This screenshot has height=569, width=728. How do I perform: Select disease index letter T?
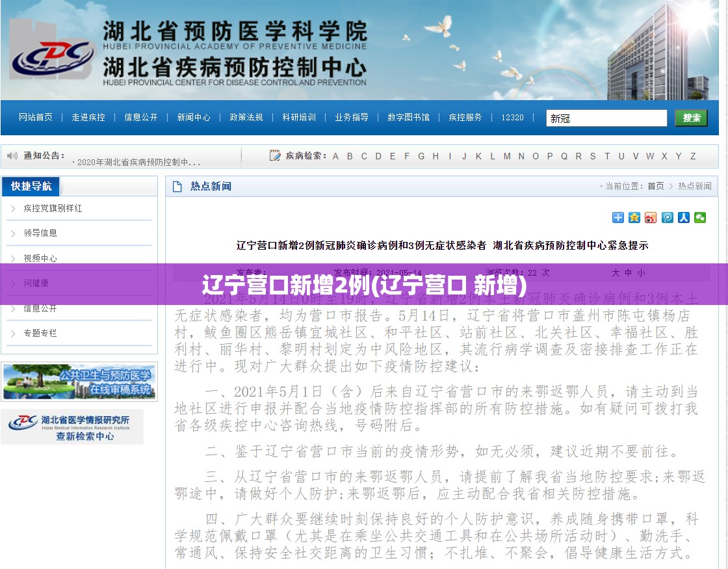click(x=607, y=157)
